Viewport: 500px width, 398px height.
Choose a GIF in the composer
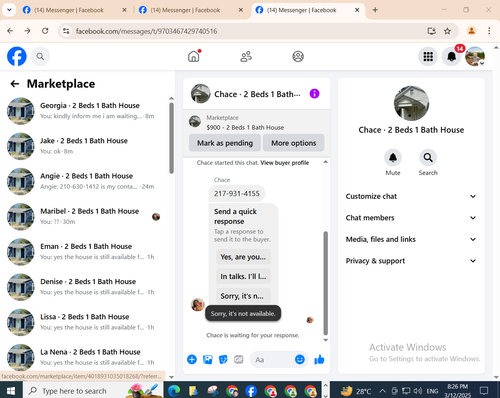239,359
